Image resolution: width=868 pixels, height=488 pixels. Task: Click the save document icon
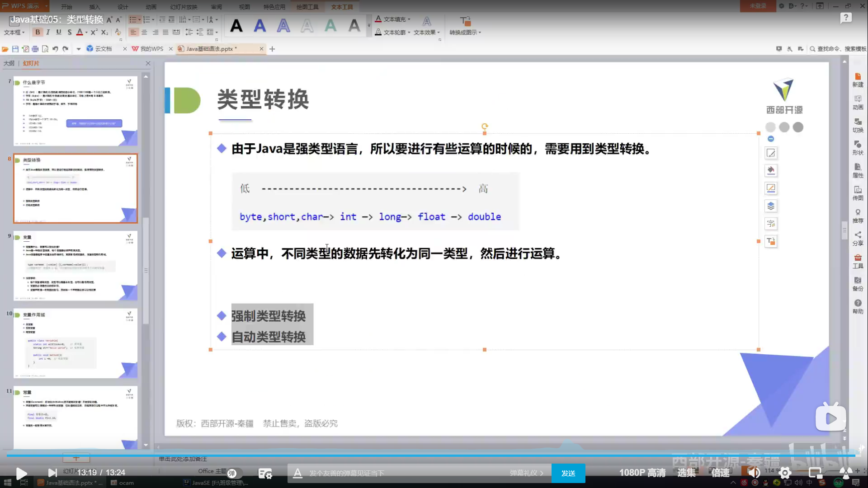tap(15, 49)
